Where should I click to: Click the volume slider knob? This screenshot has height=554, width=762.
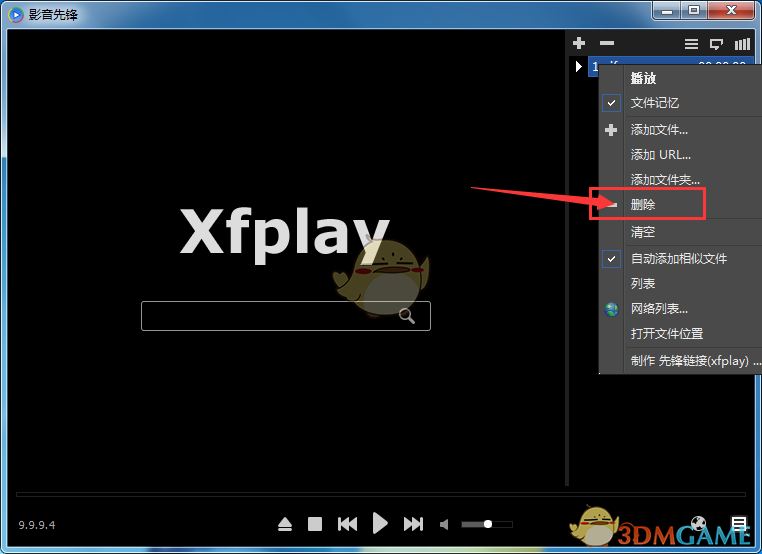(x=487, y=524)
